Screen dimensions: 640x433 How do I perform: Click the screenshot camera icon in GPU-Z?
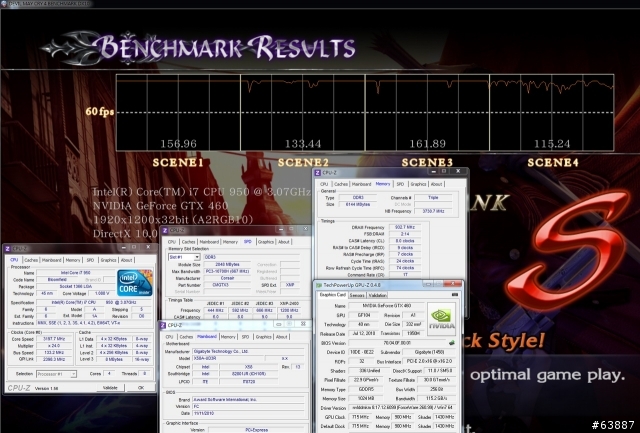point(455,295)
